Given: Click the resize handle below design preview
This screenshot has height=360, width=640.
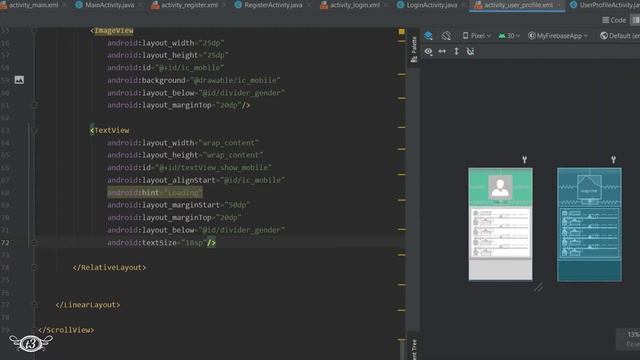Looking at the screenshot, I should tap(538, 287).
